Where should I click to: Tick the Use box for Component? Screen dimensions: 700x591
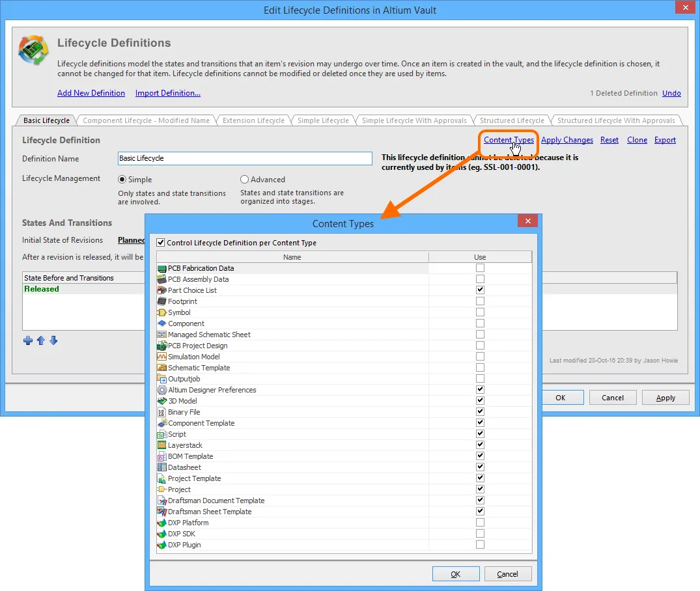point(480,323)
